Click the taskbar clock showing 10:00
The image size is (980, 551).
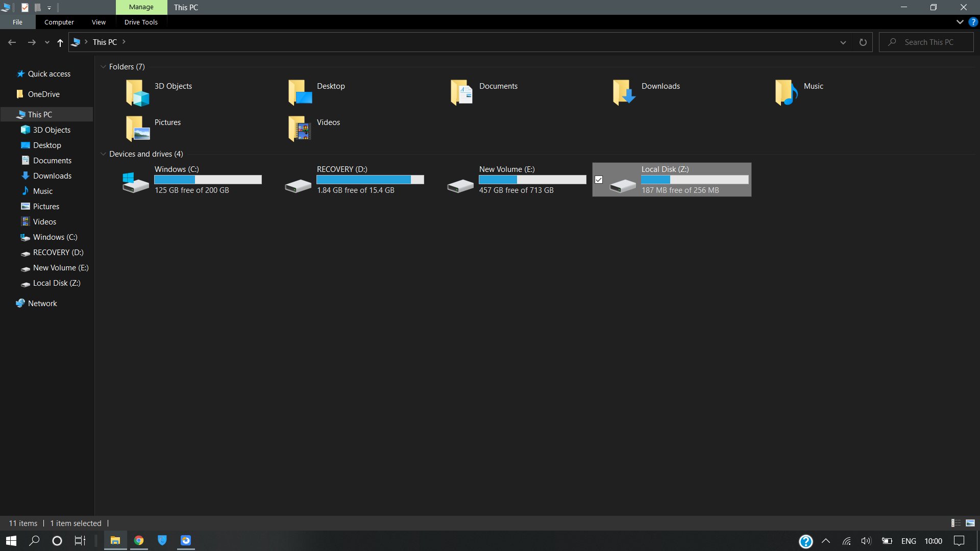[933, 541]
